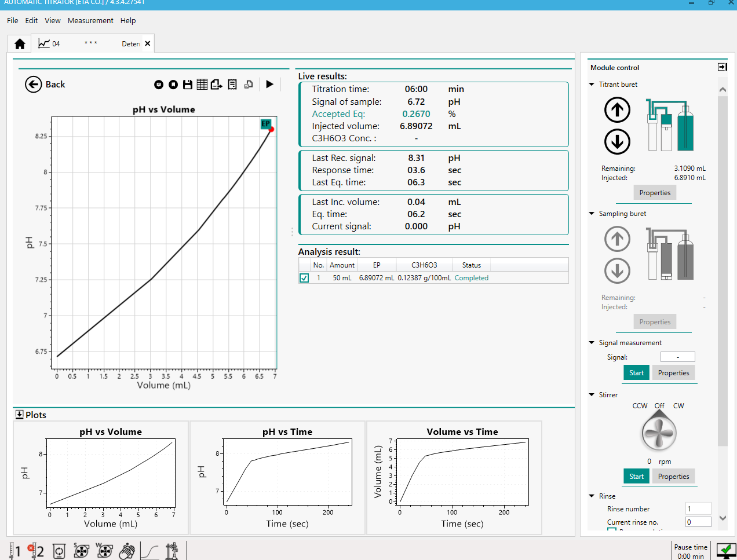Screen dimensions: 737x560
Task: Open the Measurement menu
Action: click(x=90, y=21)
